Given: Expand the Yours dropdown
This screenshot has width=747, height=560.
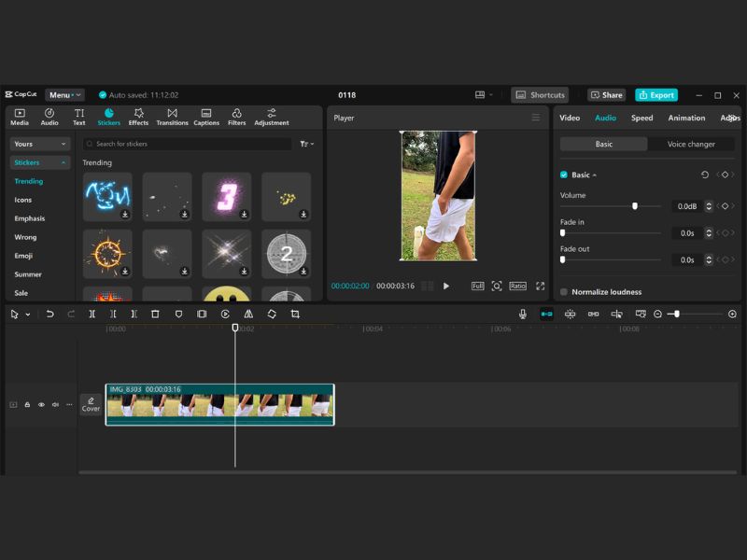Looking at the screenshot, I should 40,144.
